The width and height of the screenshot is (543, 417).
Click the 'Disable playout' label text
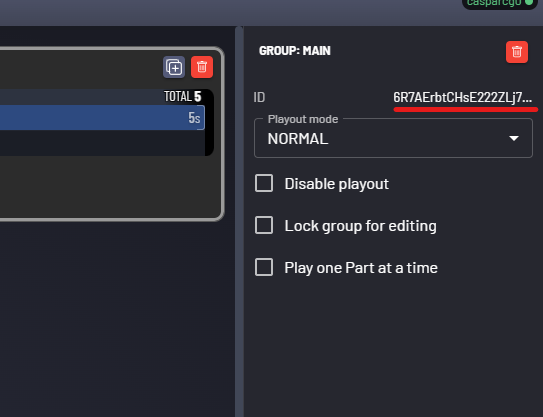pos(337,184)
